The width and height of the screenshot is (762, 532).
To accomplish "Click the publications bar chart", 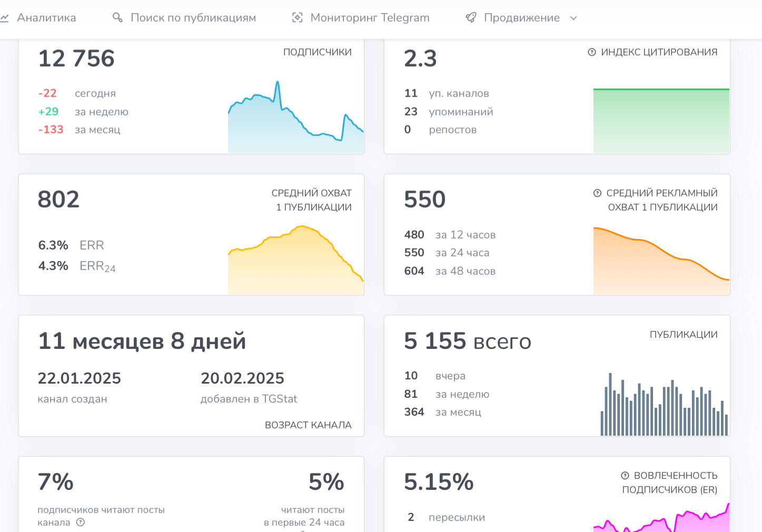I will 664,405.
